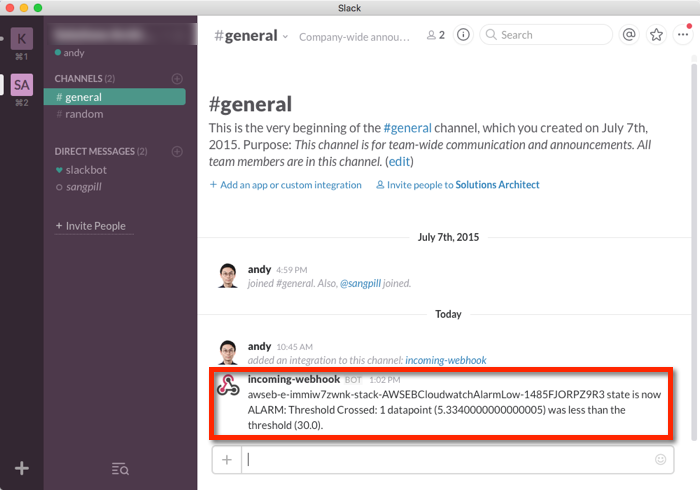
Task: Open quick switcher icon in sidebar
Action: 120,468
